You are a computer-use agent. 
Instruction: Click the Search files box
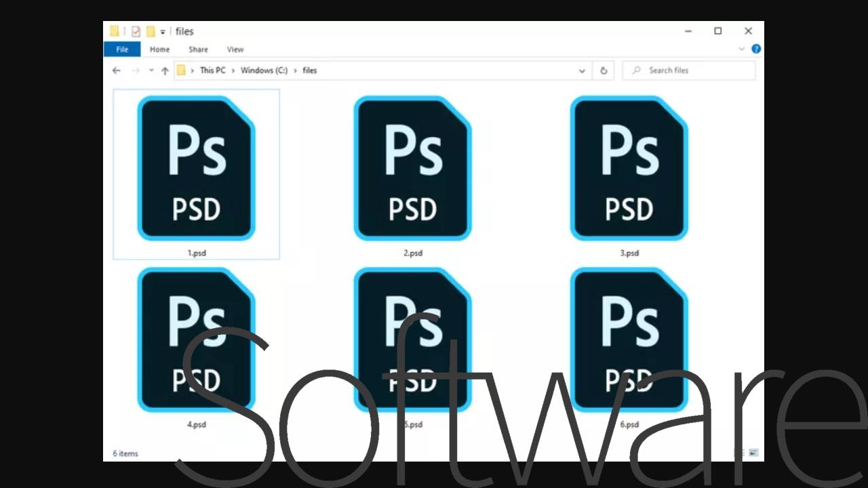pyautogui.click(x=689, y=70)
